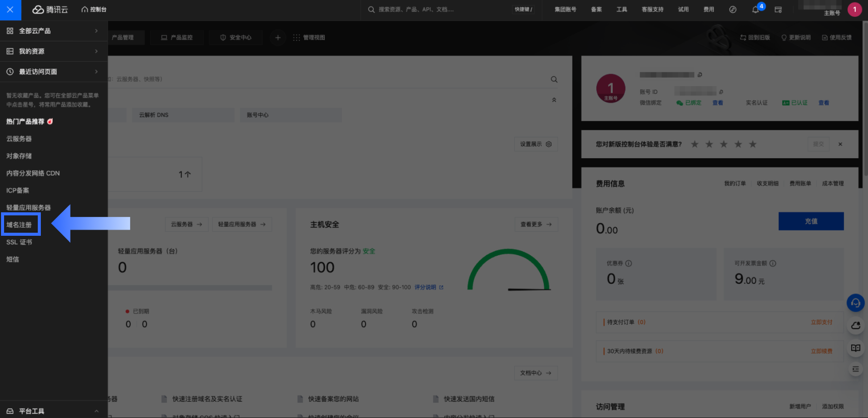This screenshot has height=418, width=868.
Task: Rate the console one star
Action: pyautogui.click(x=694, y=144)
